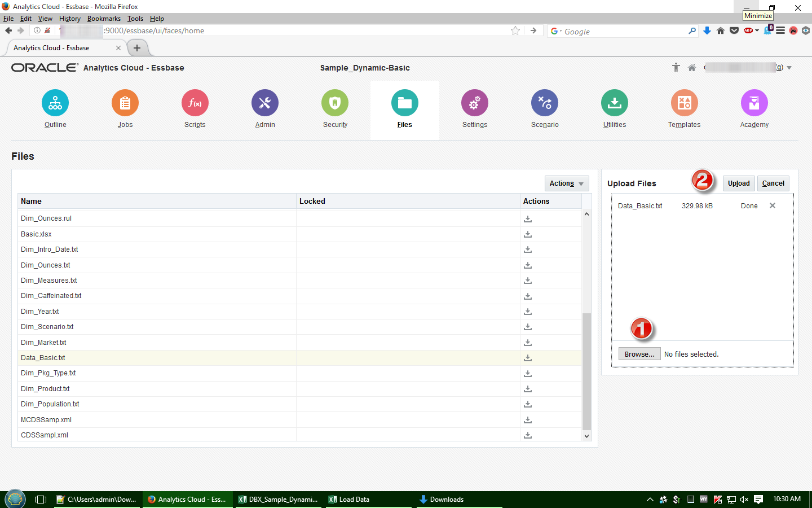The image size is (812, 508).
Task: Open the View menu
Action: point(45,19)
